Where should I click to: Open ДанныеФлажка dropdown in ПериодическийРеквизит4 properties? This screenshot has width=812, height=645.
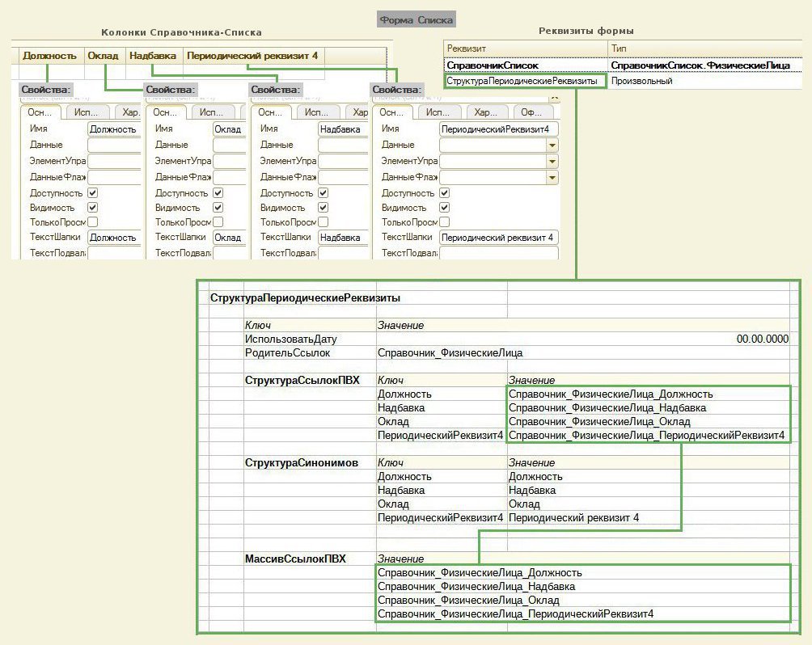(x=552, y=177)
